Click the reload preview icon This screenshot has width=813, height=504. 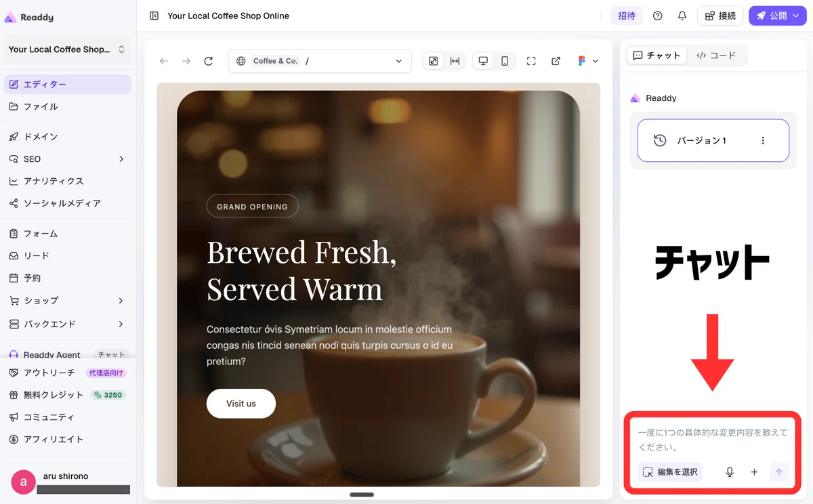click(x=209, y=61)
